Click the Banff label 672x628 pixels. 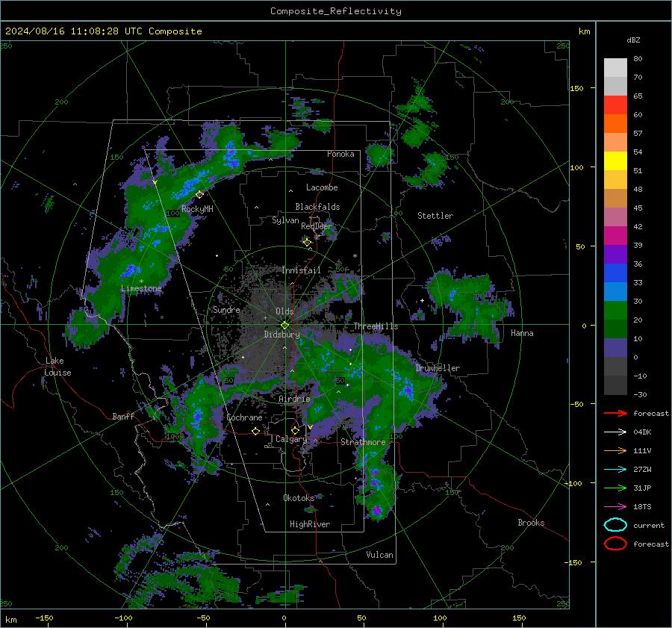123,416
